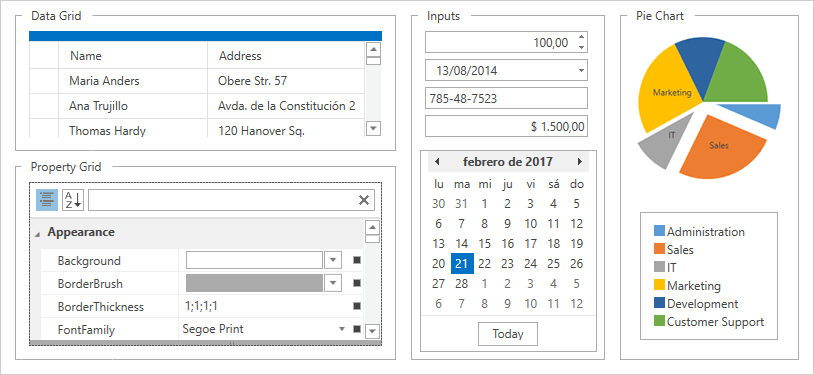The width and height of the screenshot is (814, 375).
Task: Select day 15 in the calendar
Action: (x=484, y=244)
